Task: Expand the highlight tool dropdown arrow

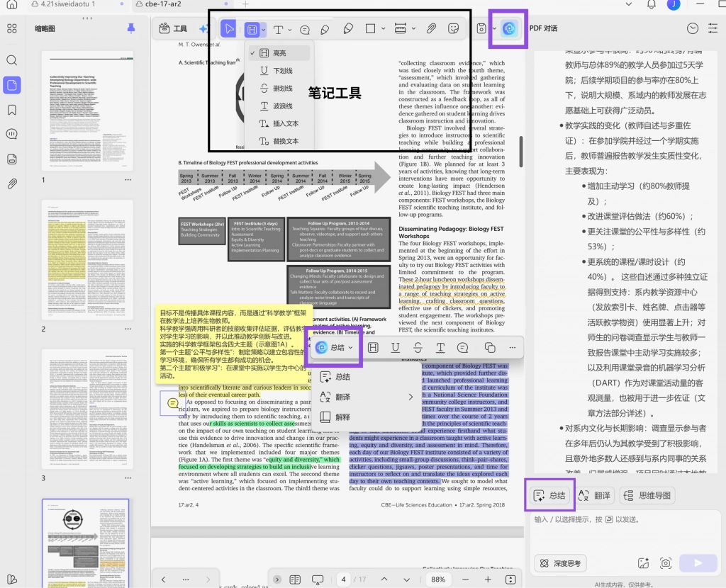Action: click(264, 30)
